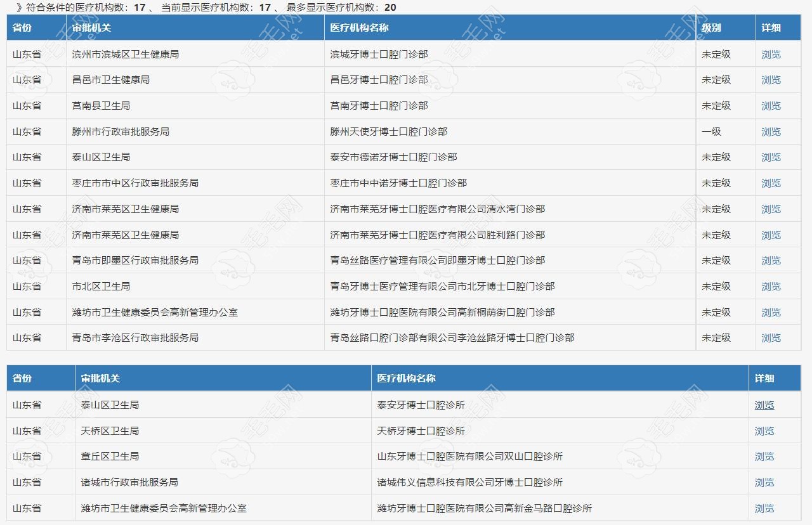Open 浏览 link for 天桥牙博士口腔诊所
Screen dimensions: 812x525
click(x=764, y=431)
